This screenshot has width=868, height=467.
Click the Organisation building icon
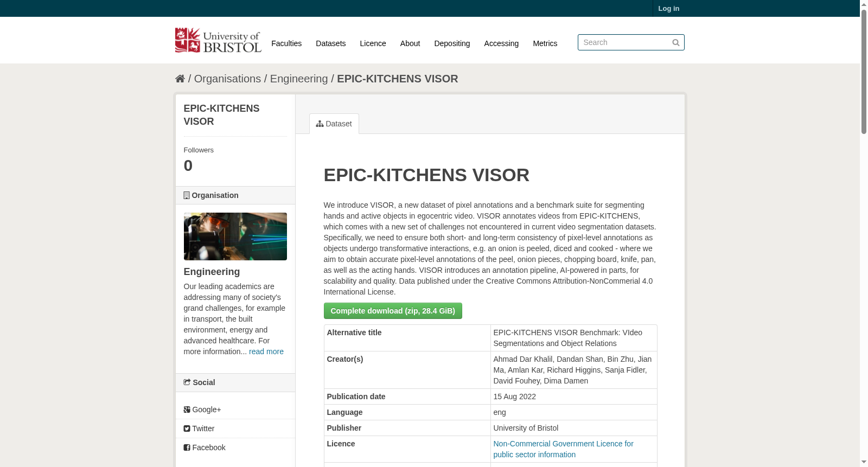tap(187, 195)
